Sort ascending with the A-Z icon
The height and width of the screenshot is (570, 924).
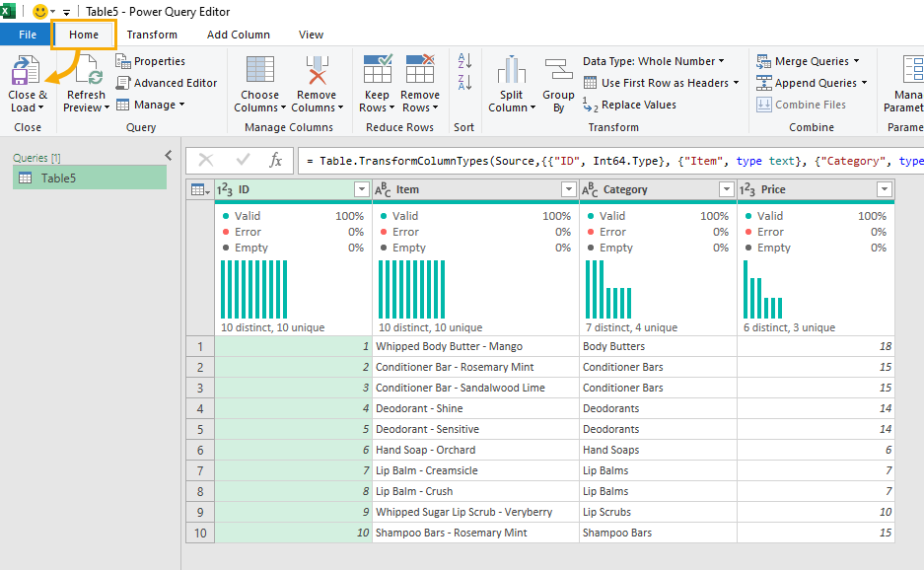point(464,60)
